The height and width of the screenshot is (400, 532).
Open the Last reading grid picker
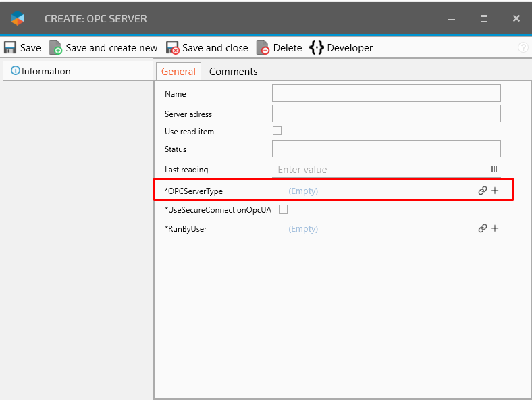[494, 170]
